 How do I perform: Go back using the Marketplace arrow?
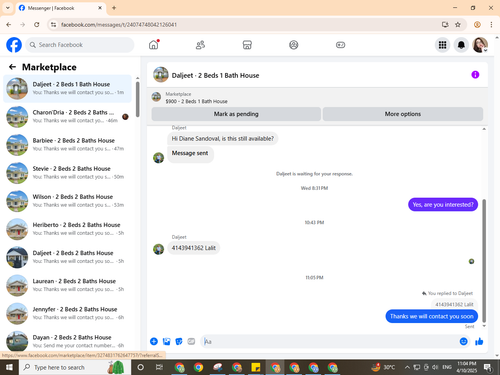(x=12, y=67)
